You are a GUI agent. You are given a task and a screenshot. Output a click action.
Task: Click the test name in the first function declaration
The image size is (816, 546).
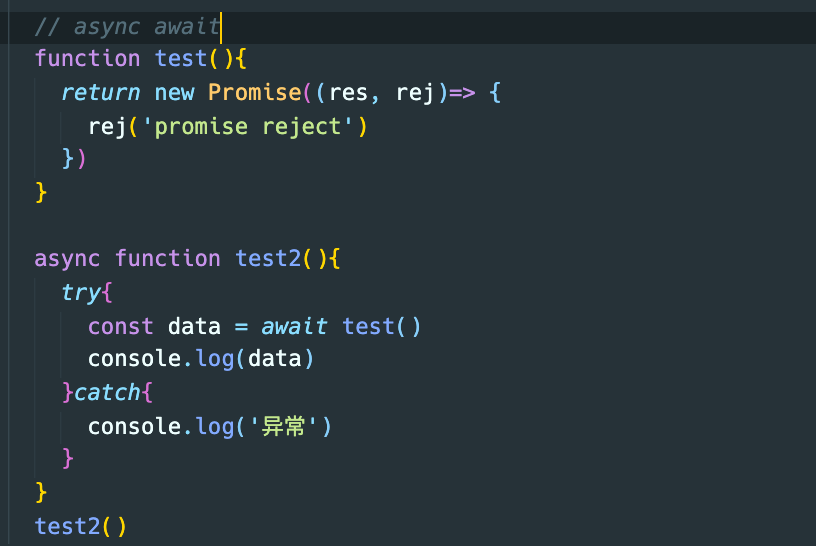click(181, 58)
